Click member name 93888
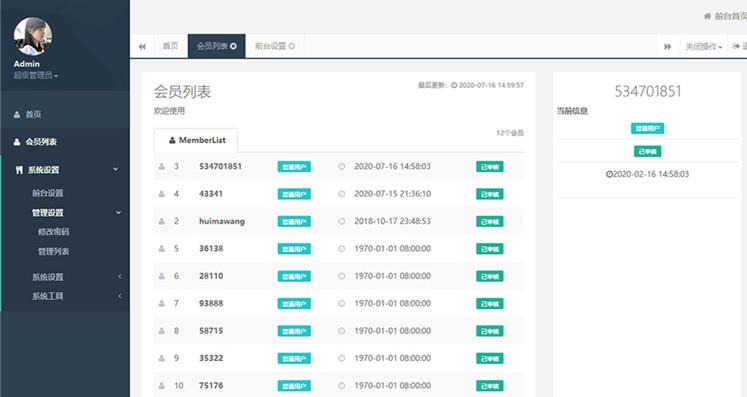 211,304
